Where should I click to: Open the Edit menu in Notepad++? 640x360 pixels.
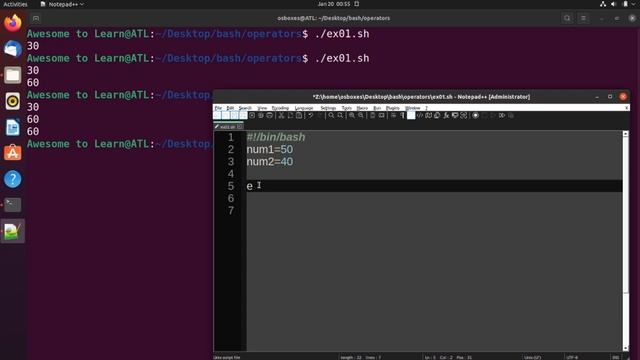[x=230, y=108]
